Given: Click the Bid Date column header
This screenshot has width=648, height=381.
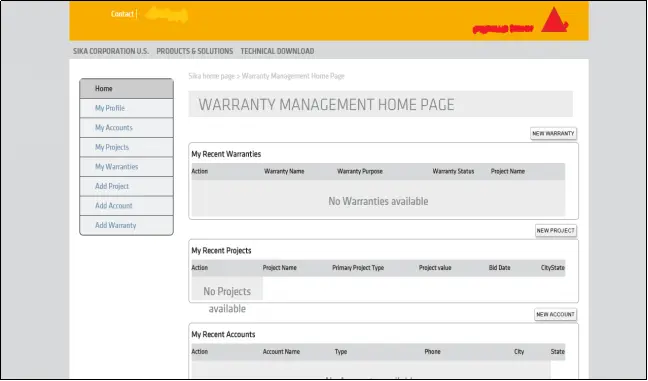Looking at the screenshot, I should click(500, 268).
